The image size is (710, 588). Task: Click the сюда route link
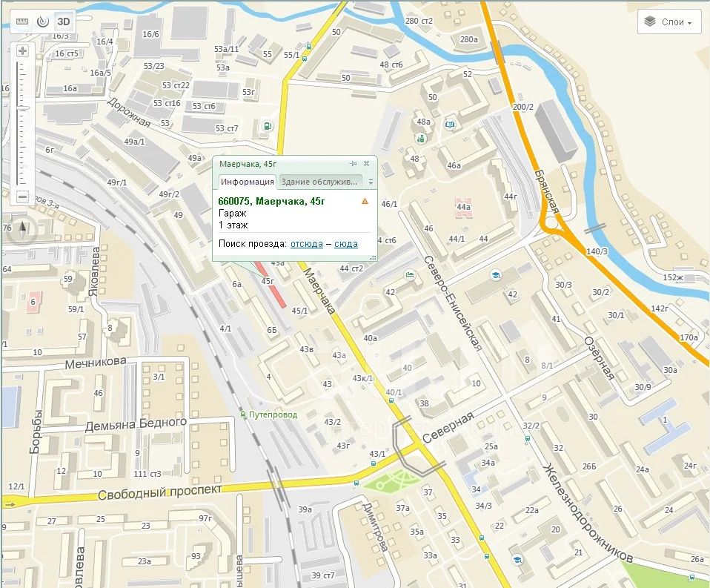pos(346,244)
